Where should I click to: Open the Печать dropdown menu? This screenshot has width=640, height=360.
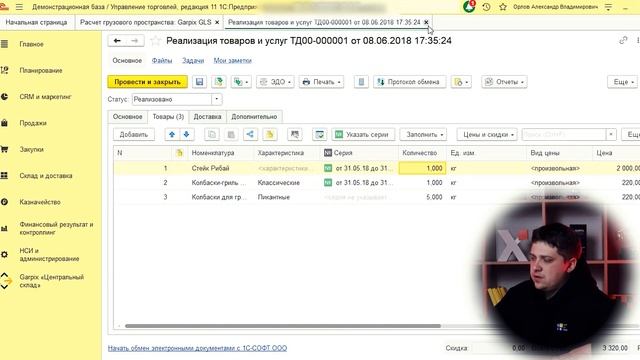click(x=321, y=82)
